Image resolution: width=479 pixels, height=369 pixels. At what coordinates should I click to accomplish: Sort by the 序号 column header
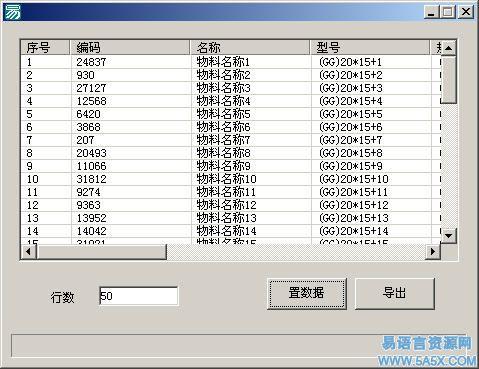click(46, 47)
